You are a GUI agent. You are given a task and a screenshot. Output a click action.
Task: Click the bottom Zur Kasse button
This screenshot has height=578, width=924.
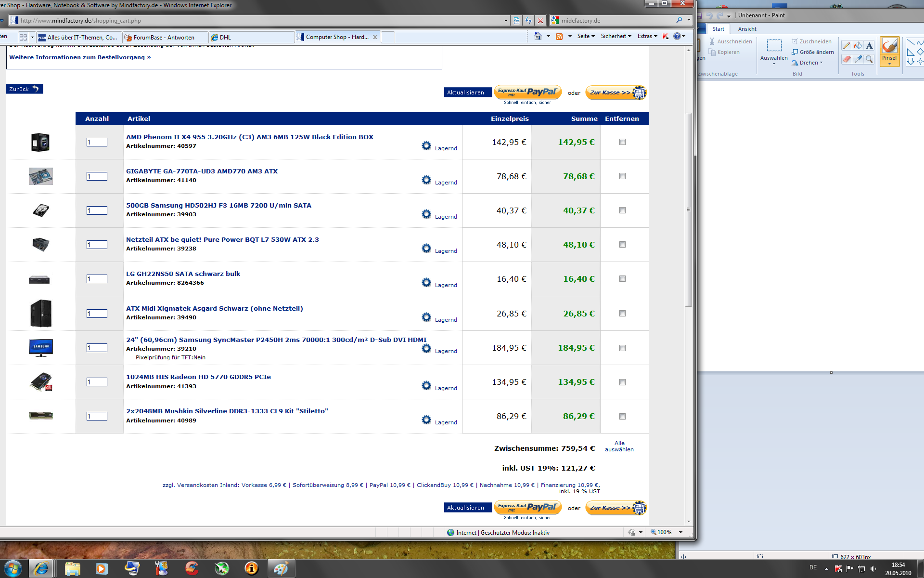[x=616, y=508]
